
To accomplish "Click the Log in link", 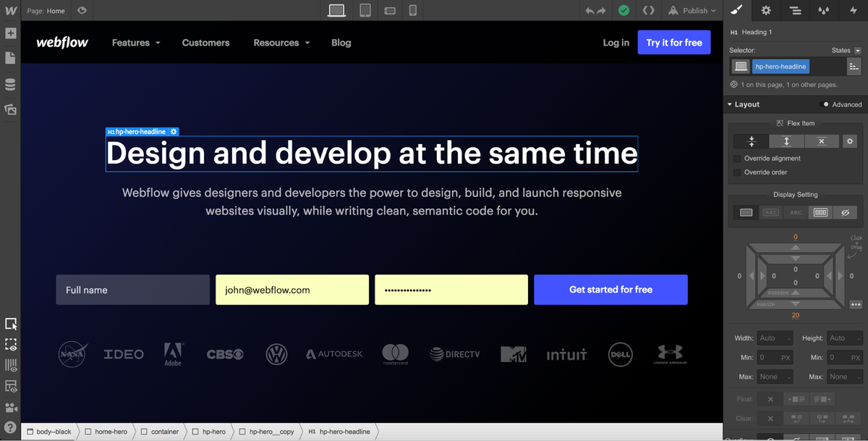I will pos(616,43).
